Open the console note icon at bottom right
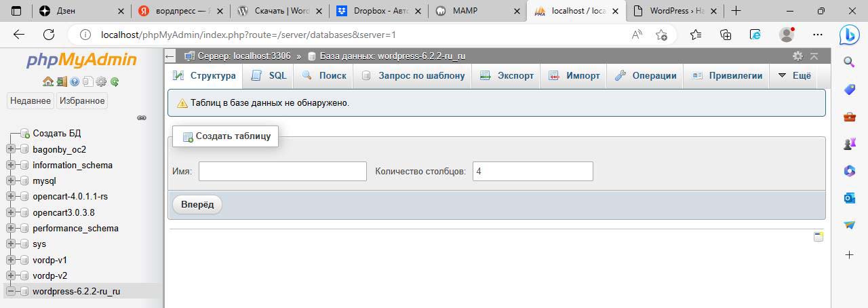Image resolution: width=868 pixels, height=308 pixels. pos(818,237)
